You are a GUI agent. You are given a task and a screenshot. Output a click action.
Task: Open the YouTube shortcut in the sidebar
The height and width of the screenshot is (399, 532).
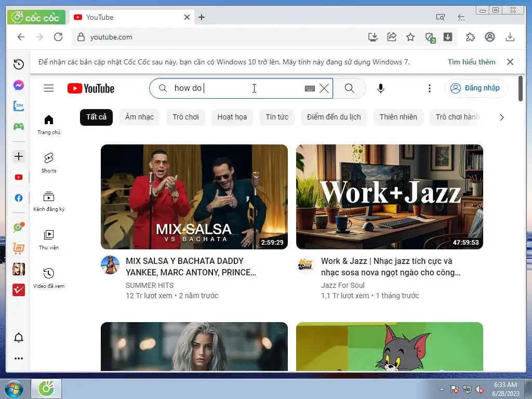point(19,177)
